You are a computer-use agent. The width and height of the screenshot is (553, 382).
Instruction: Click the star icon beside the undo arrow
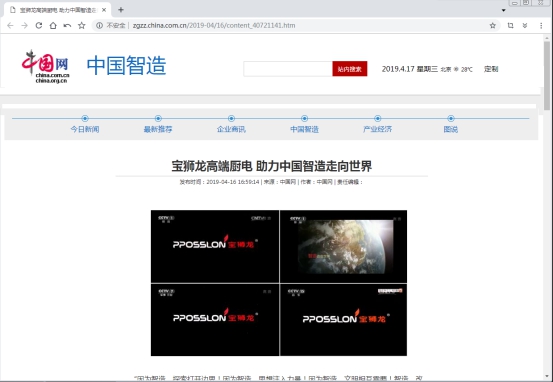(81, 25)
